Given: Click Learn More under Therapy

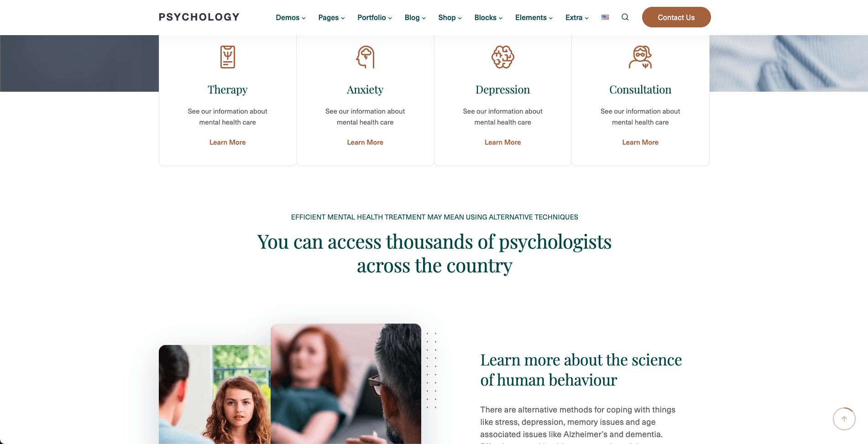Looking at the screenshot, I should 228,142.
